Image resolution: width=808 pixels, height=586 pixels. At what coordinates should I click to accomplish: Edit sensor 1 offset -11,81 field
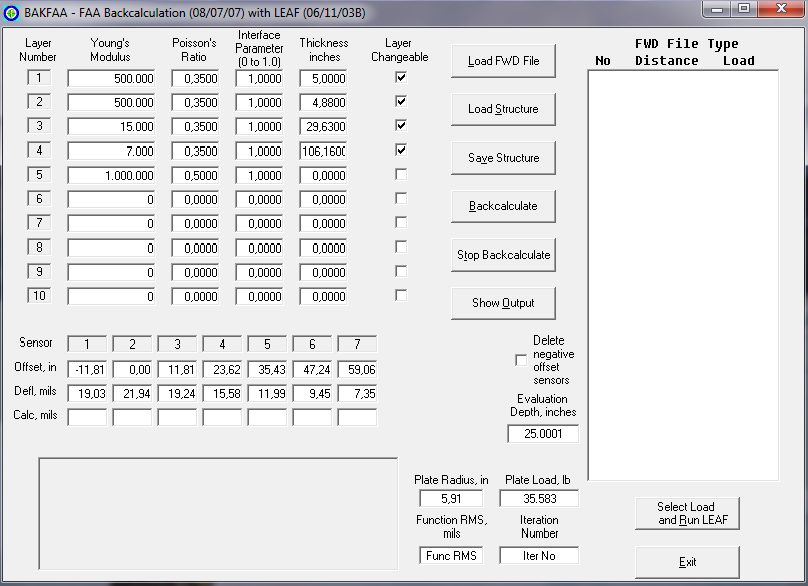[x=87, y=370]
